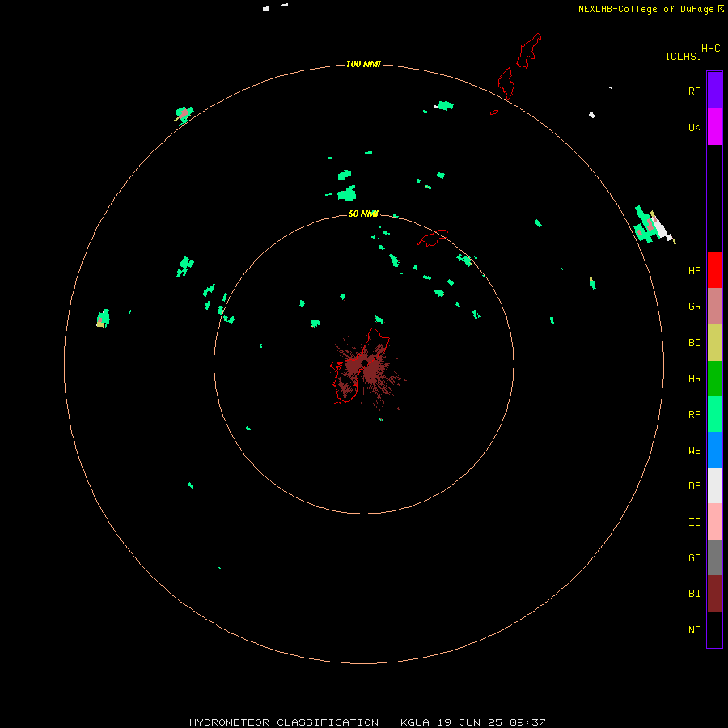Click the BD legend label
The width and height of the screenshot is (728, 728).
tap(694, 343)
